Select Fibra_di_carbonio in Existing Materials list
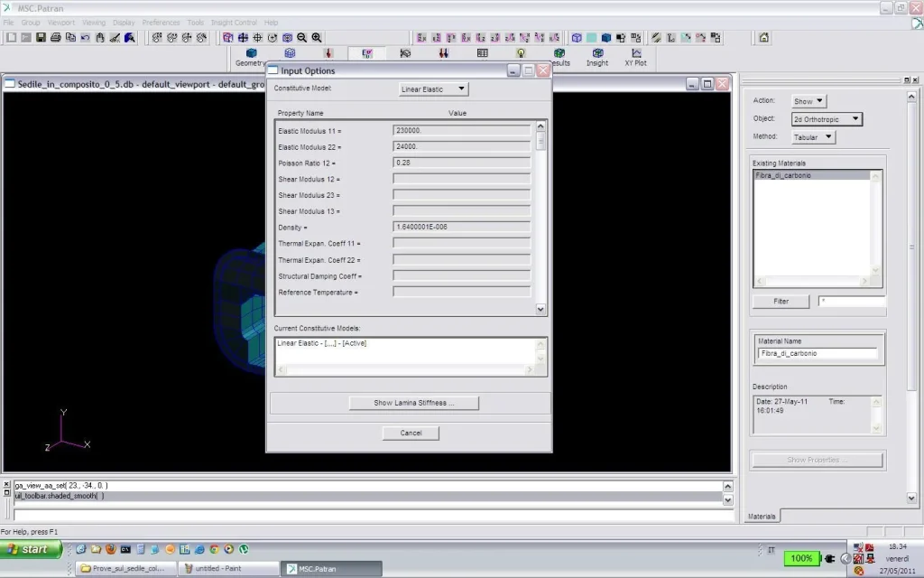The width and height of the screenshot is (924, 578). 811,175
